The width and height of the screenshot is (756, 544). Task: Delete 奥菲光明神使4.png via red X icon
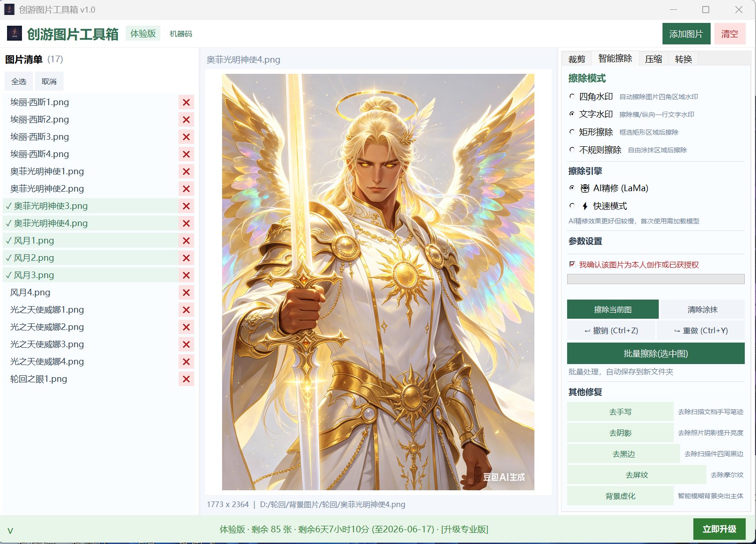[x=186, y=223]
